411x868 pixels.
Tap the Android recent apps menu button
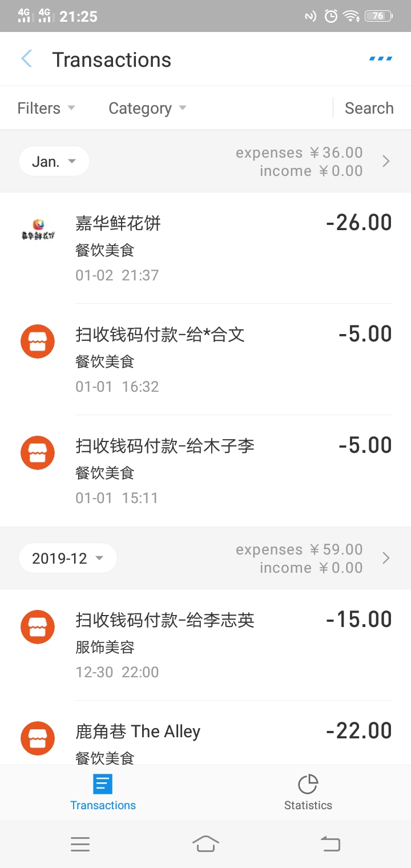point(80,844)
